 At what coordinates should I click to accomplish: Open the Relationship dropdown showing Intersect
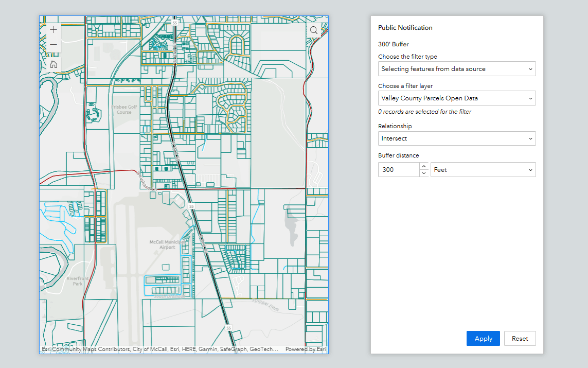tap(457, 138)
